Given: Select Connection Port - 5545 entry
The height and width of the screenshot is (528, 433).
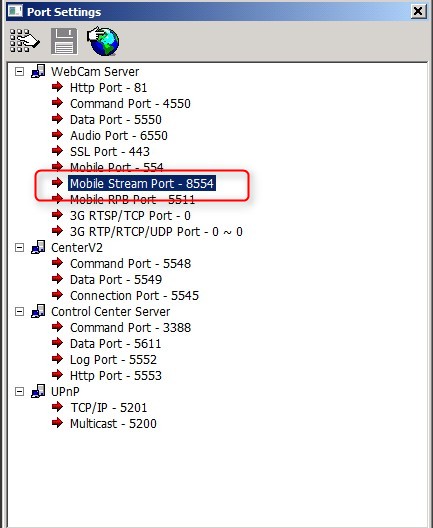Looking at the screenshot, I should pos(134,296).
